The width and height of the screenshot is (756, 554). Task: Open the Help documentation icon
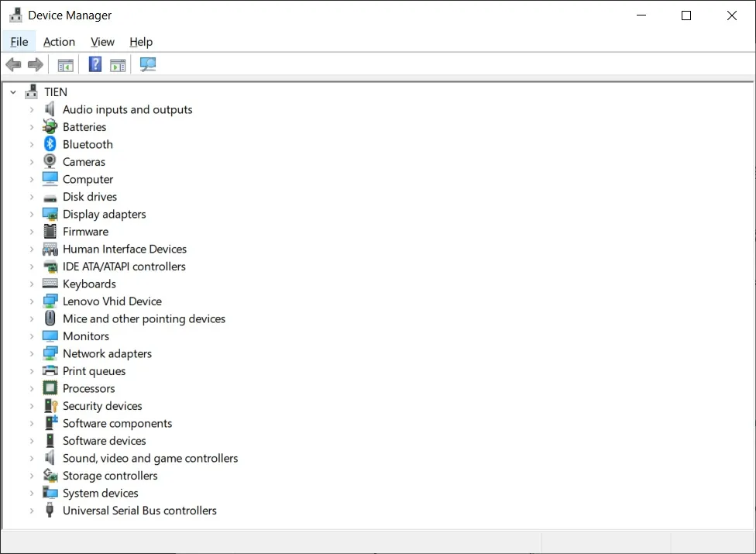94,64
